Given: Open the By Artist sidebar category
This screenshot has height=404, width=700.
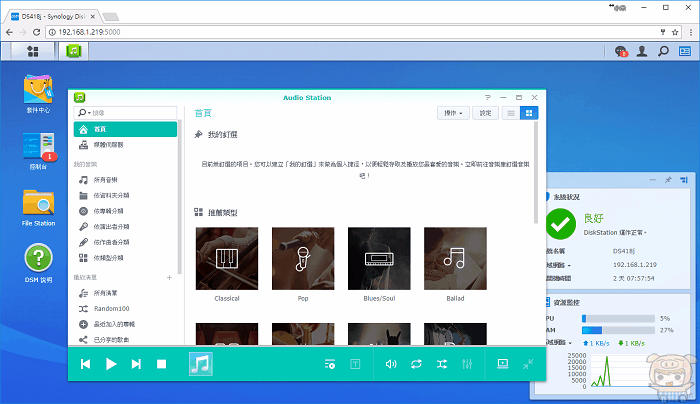Looking at the screenshot, I should (x=125, y=227).
